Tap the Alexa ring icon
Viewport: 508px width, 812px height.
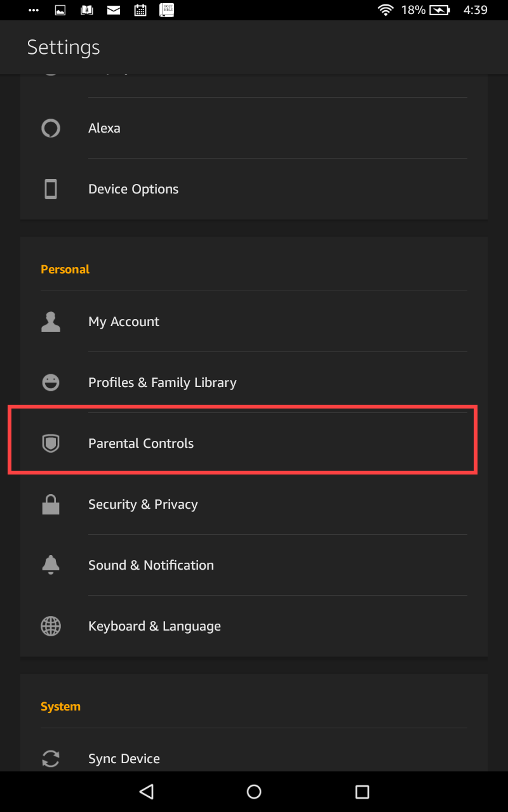[51, 128]
